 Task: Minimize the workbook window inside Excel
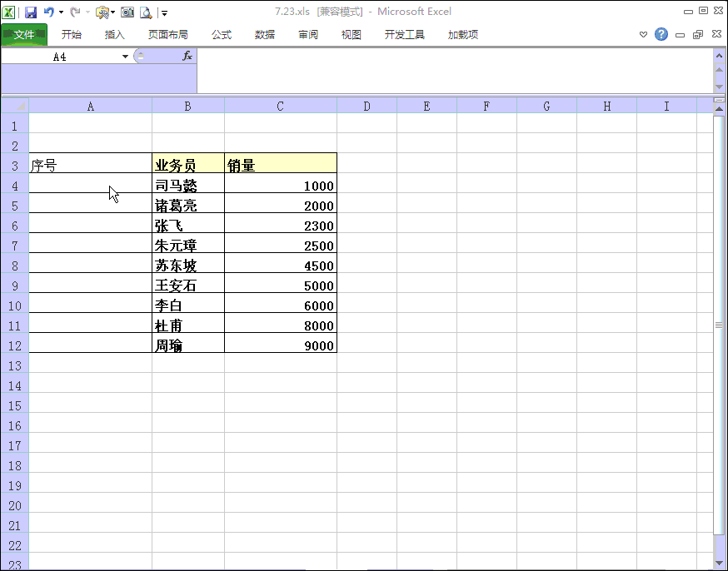coord(681,35)
